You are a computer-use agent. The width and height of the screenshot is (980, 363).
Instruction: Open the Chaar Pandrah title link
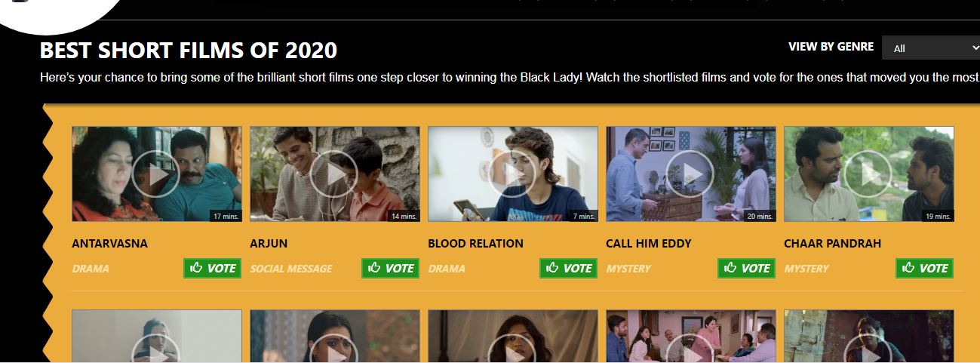pos(833,244)
